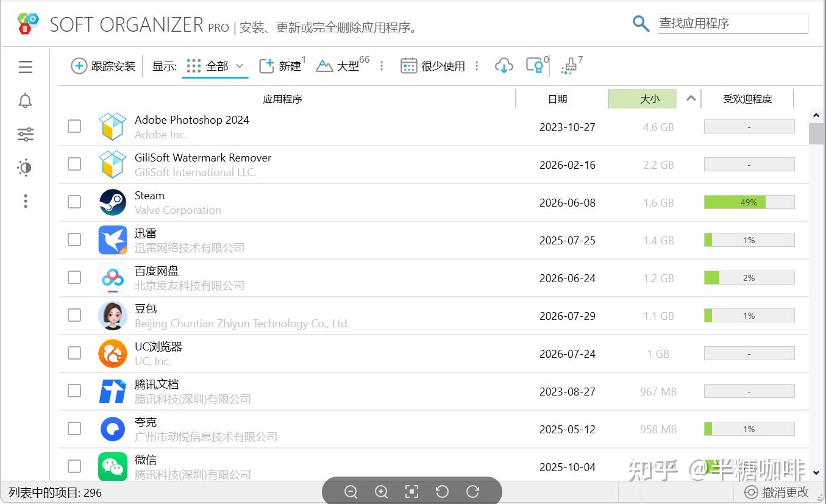
Task: Toggle sort direction arrow beside 大小
Action: click(691, 98)
